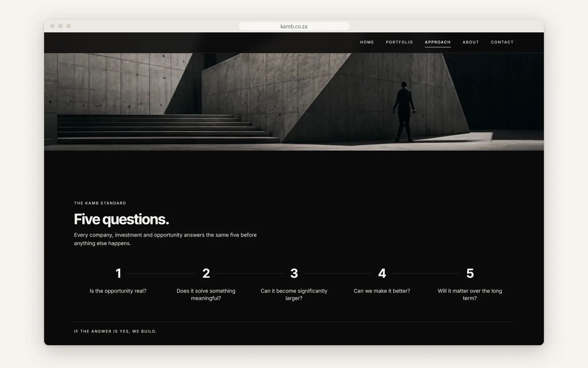Go to the Portfolio nav link
The width and height of the screenshot is (588, 368).
pos(399,42)
